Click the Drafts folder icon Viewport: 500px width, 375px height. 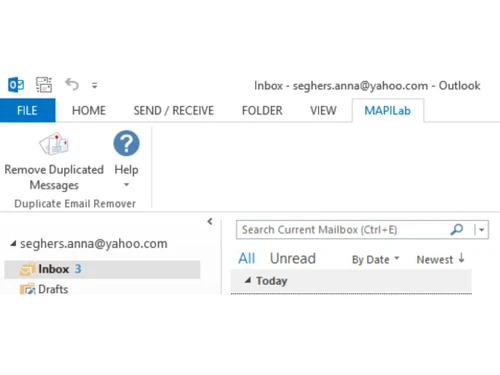click(x=27, y=289)
